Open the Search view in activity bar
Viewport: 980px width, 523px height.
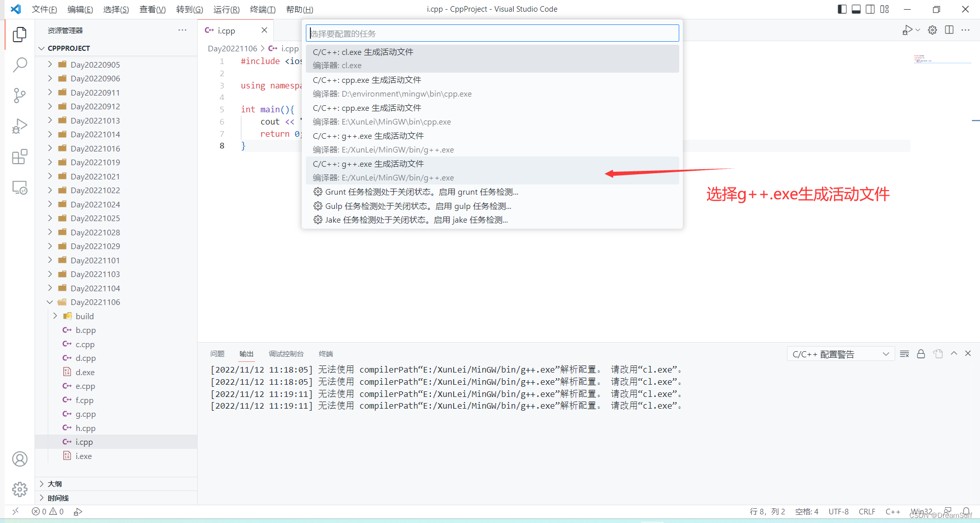19,65
